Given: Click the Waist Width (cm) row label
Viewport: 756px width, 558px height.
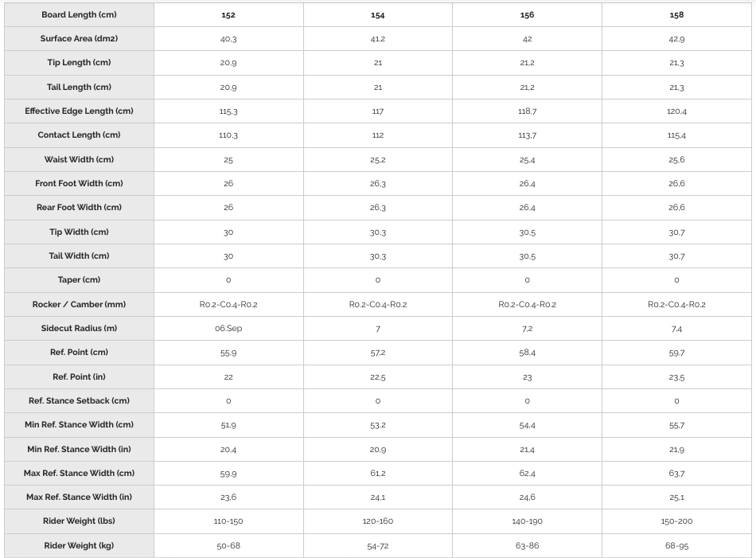Looking at the screenshot, I should 79,160.
